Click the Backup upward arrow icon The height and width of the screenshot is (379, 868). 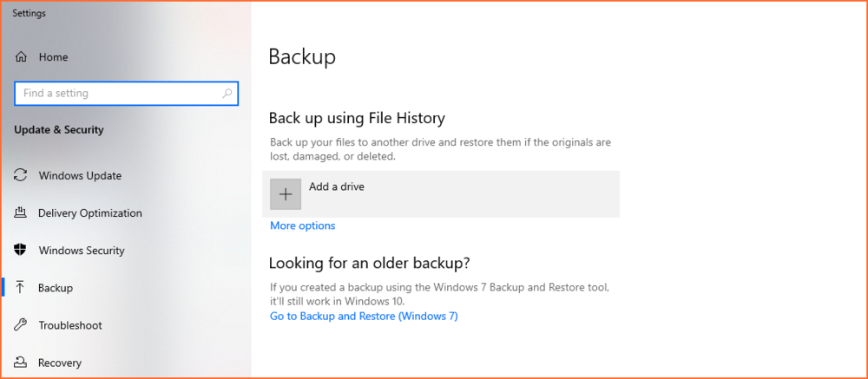click(21, 288)
